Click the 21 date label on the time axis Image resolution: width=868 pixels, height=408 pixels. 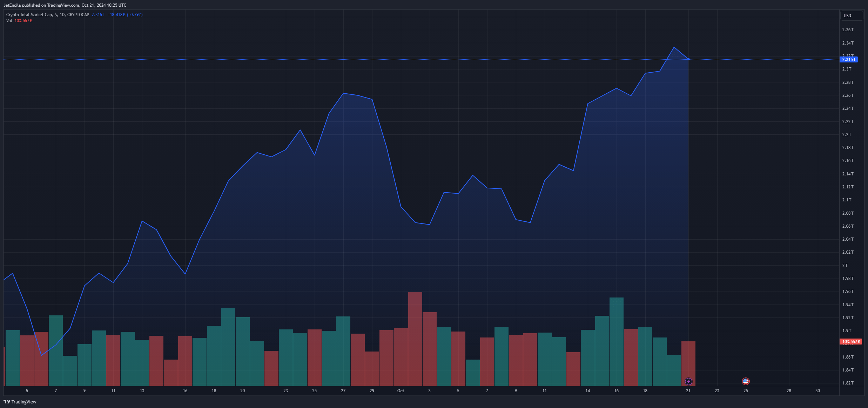pos(688,391)
